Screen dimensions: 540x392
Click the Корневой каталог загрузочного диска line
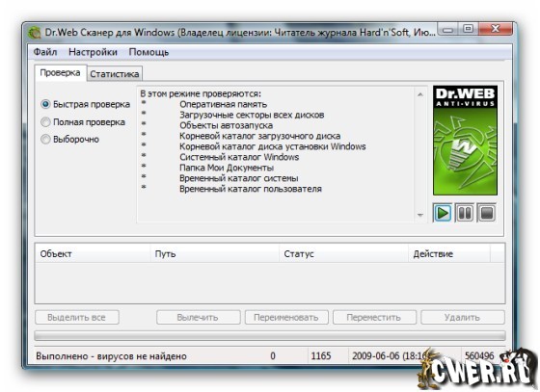coord(260,136)
